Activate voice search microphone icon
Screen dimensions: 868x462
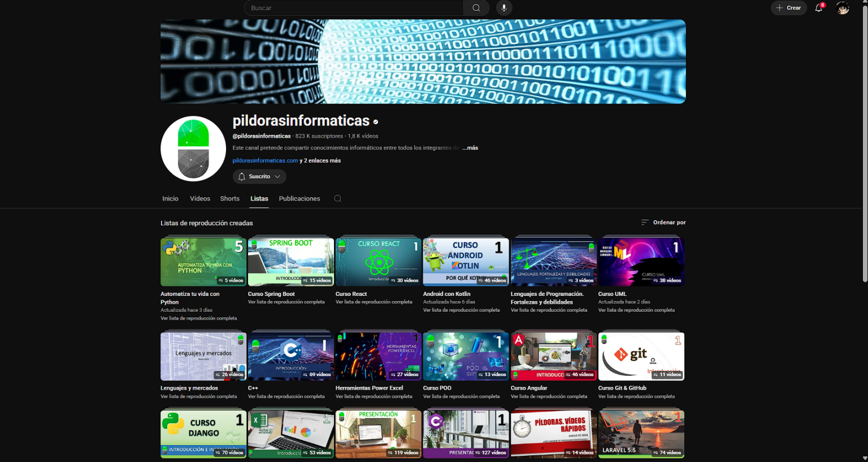504,8
